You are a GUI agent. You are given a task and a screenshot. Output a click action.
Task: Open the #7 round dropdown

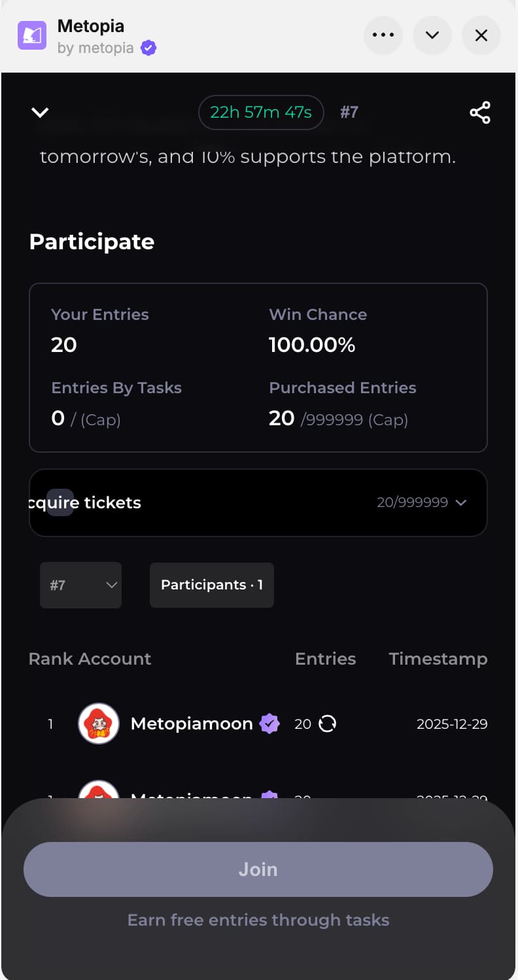pyautogui.click(x=80, y=585)
